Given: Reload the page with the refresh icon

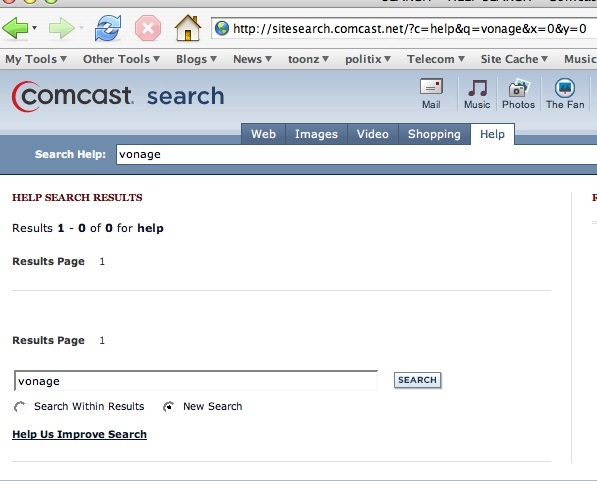Looking at the screenshot, I should pos(108,28).
